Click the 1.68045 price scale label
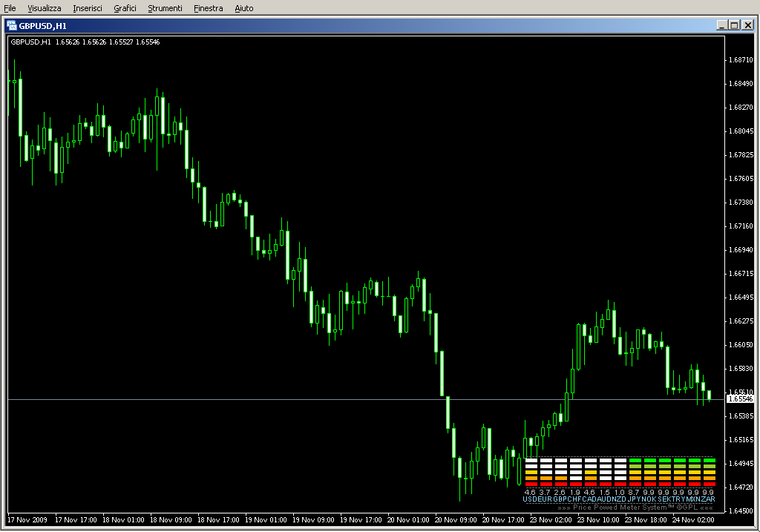 741,131
